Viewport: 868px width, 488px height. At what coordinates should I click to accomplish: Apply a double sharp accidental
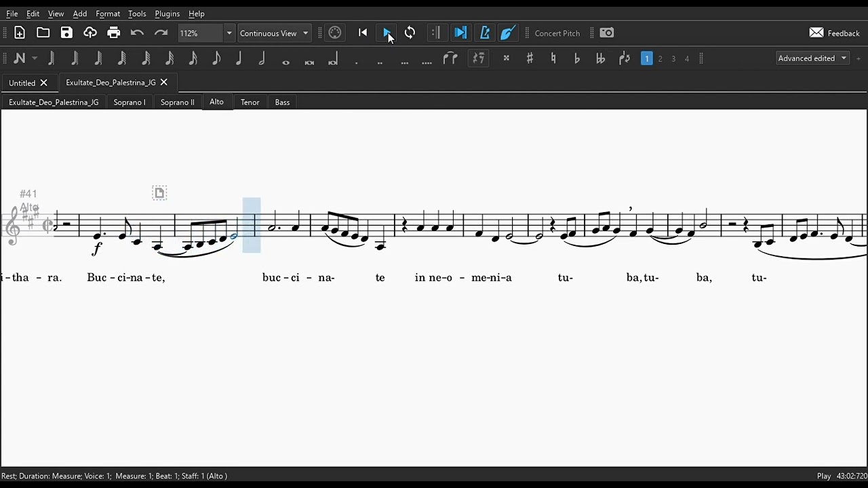point(506,58)
